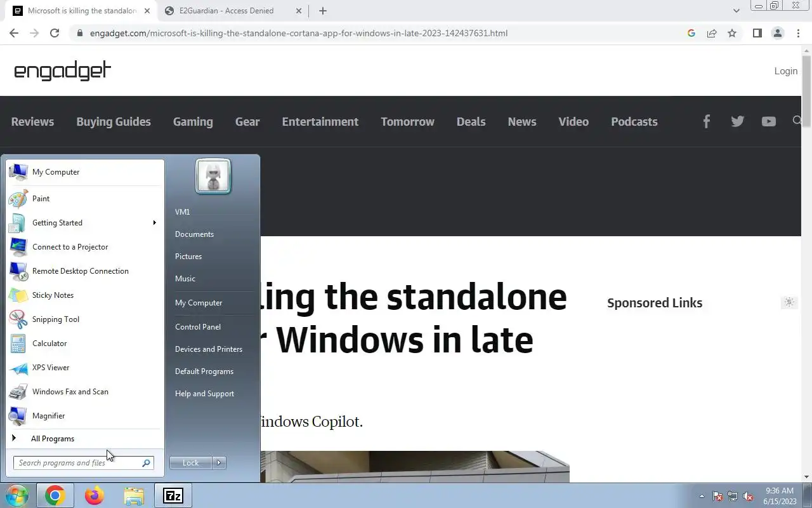Screen dimensions: 812x508
Task: Click the Chrome address bar URL
Action: tap(299, 33)
